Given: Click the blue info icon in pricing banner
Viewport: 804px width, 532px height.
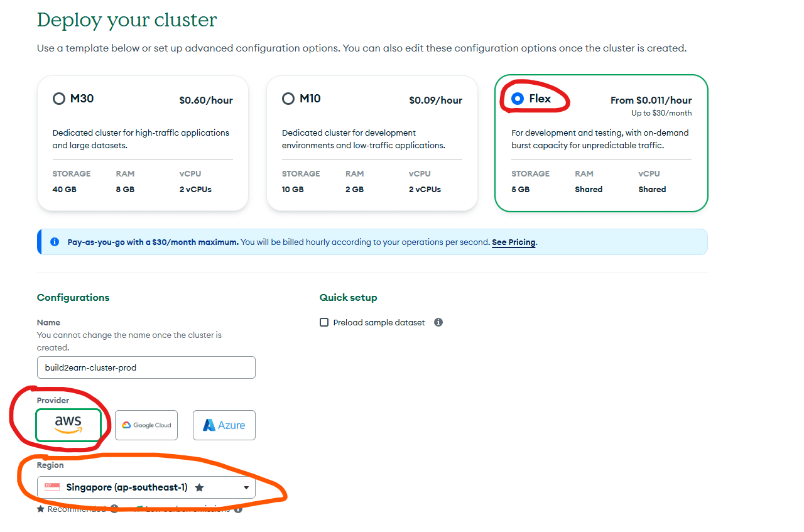Looking at the screenshot, I should [55, 242].
